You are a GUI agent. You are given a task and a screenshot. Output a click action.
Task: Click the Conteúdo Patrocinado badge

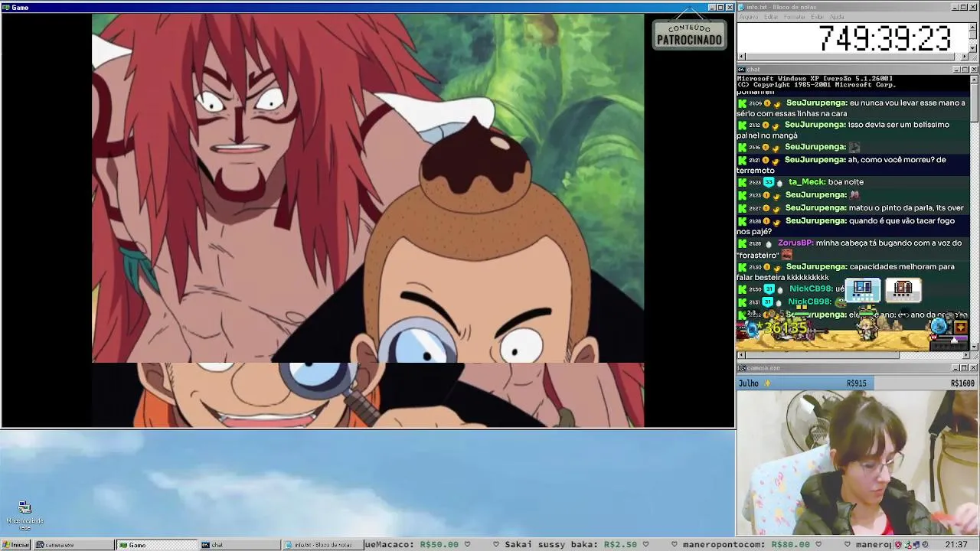click(689, 34)
